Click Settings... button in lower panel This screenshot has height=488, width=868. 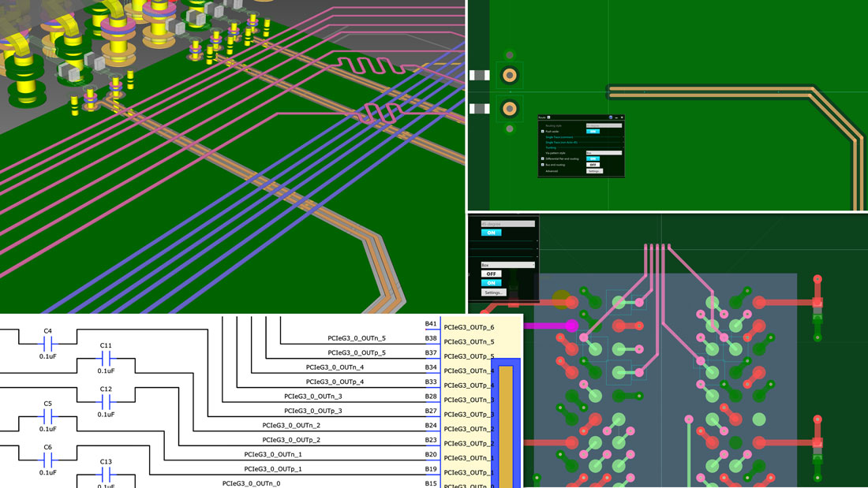493,292
